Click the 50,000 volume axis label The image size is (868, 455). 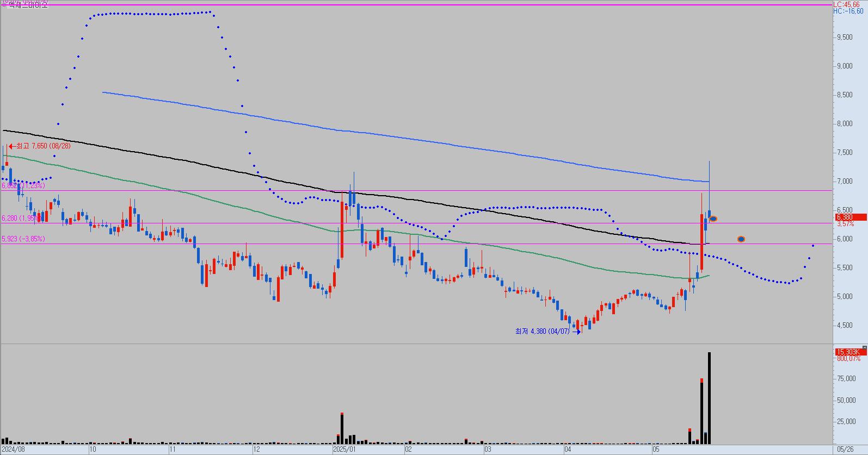tap(846, 401)
